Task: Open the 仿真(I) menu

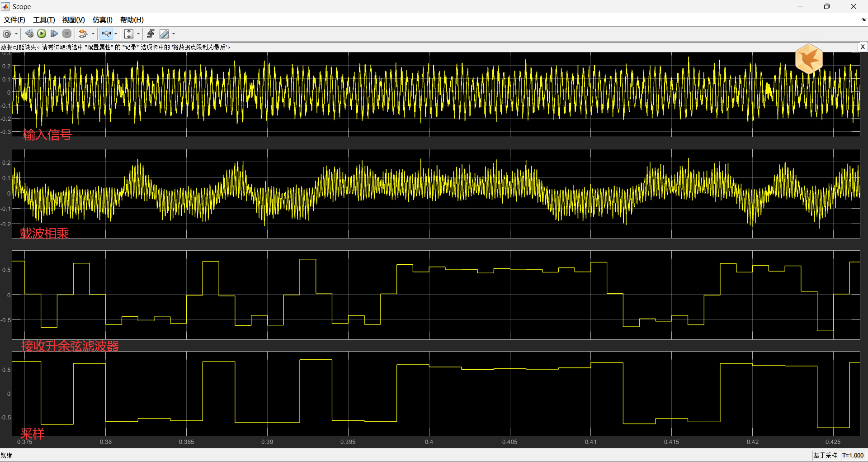Action: 102,20
